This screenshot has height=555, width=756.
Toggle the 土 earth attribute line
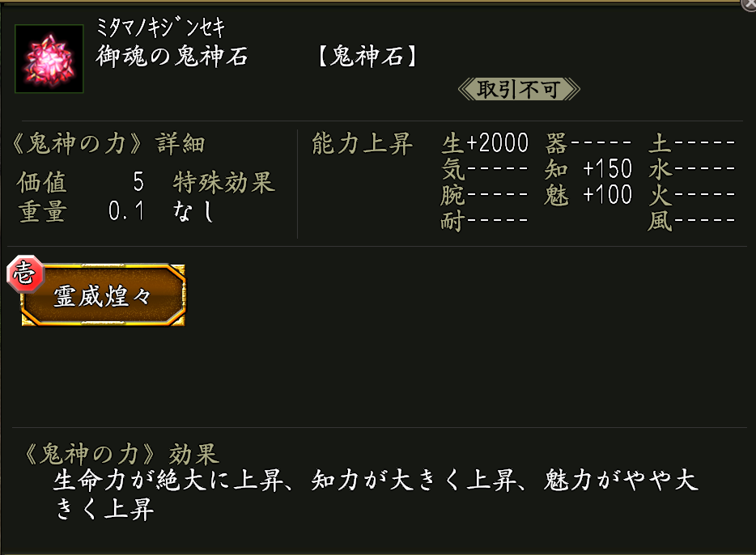point(692,143)
